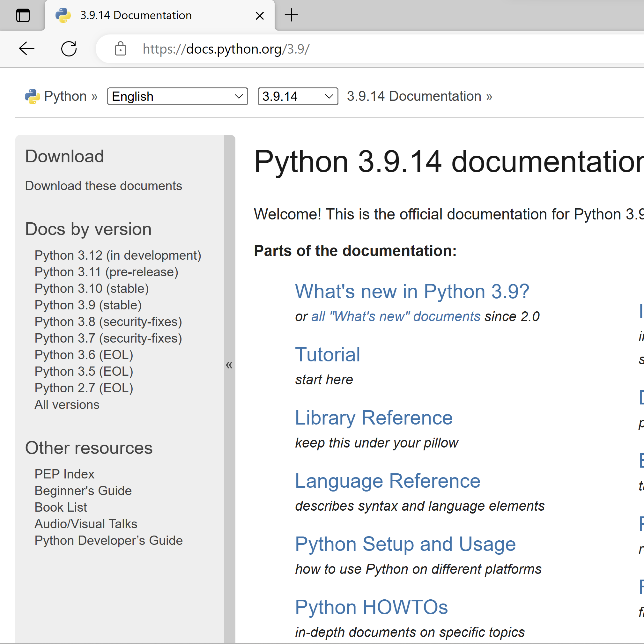Open Python HOWTOs link
Screen dimensions: 644x644
[x=371, y=607]
